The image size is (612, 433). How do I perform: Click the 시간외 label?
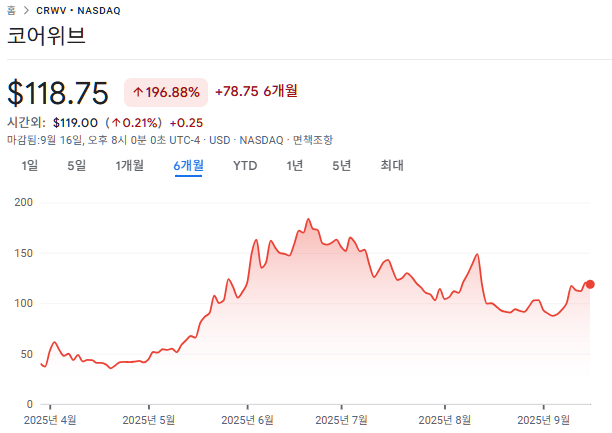pyautogui.click(x=26, y=123)
